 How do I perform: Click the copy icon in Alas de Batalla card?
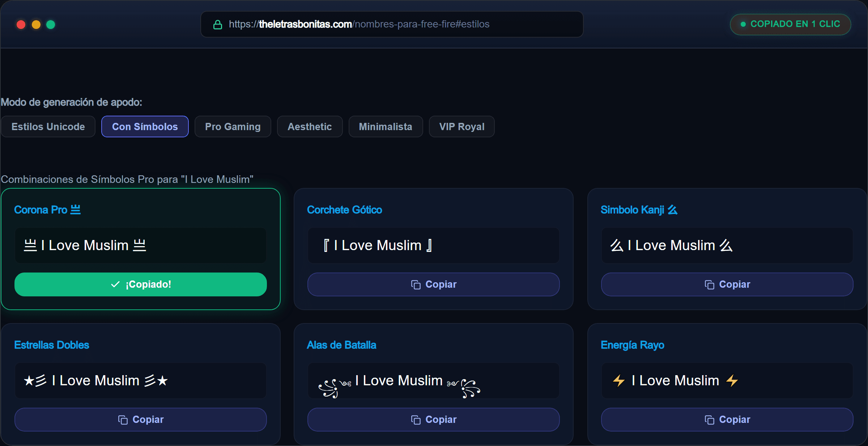coord(416,420)
